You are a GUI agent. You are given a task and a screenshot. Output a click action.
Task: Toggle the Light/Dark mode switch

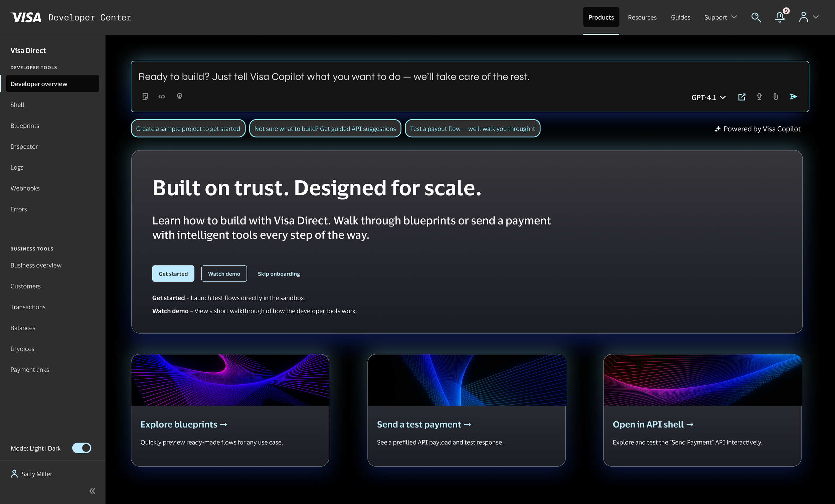(x=82, y=448)
